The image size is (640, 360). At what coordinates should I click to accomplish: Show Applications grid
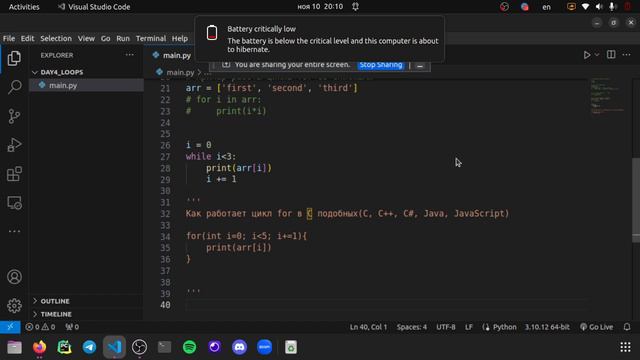point(625,347)
